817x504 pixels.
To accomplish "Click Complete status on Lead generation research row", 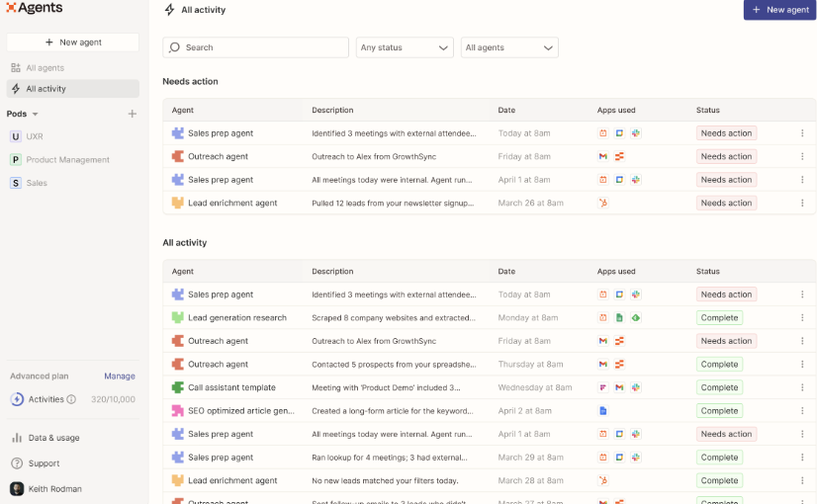I will (x=719, y=317).
